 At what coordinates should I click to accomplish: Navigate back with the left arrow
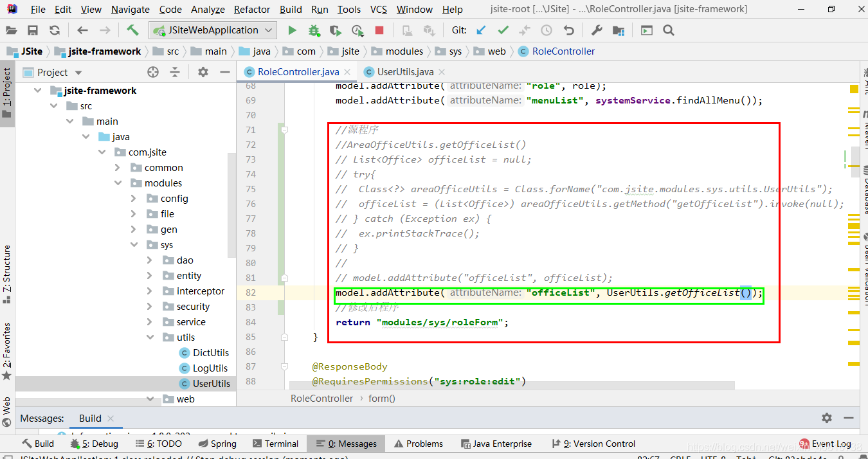(82, 30)
